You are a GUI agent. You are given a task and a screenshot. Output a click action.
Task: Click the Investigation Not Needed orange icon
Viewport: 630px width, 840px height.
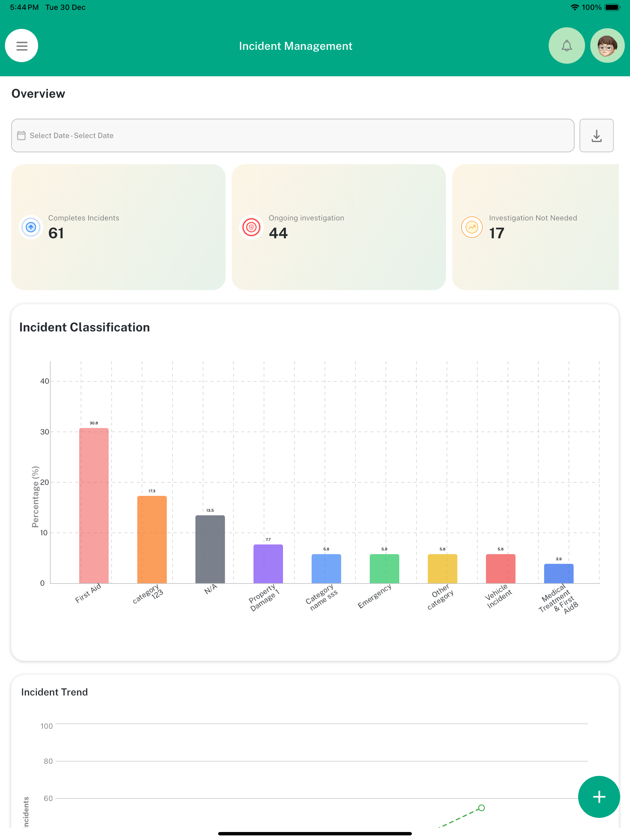pos(472,227)
